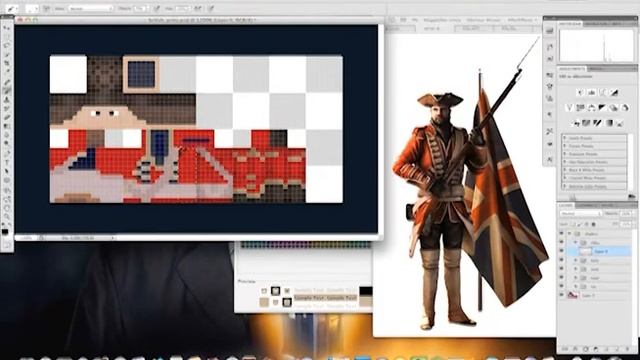This screenshot has height=360, width=640.
Task: Add a Hue/Saturation adjustment
Action: [x=581, y=108]
